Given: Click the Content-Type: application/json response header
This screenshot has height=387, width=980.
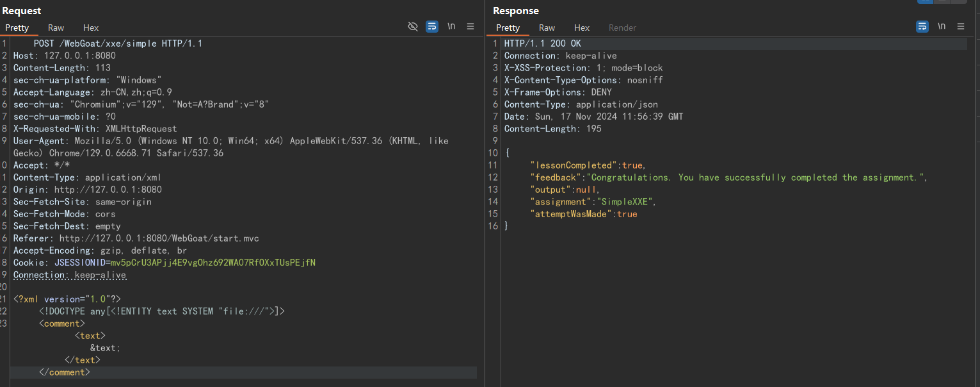Looking at the screenshot, I should coord(581,104).
